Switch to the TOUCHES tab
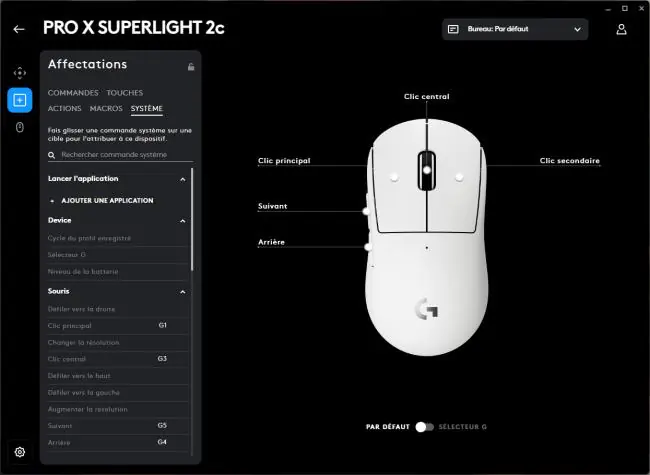 124,93
